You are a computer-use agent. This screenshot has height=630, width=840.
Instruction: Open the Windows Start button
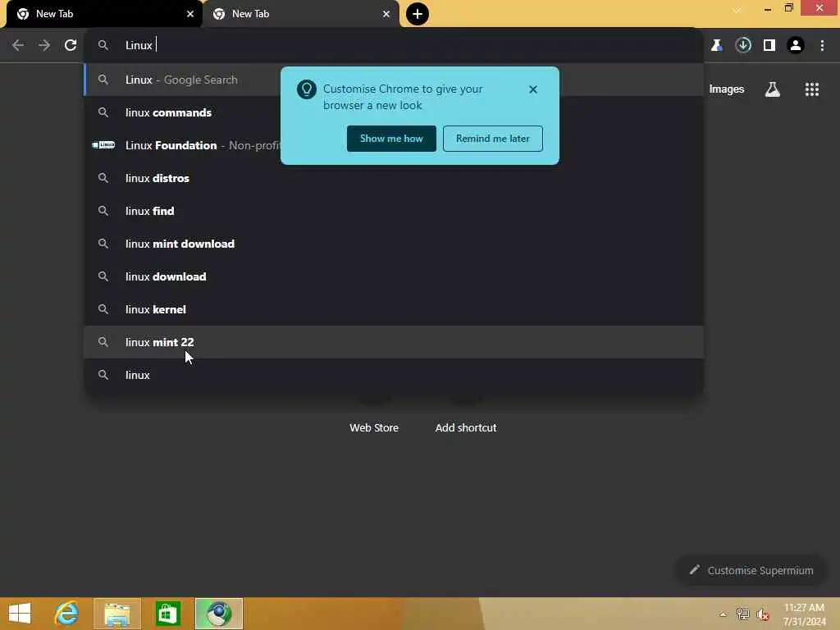(20, 614)
